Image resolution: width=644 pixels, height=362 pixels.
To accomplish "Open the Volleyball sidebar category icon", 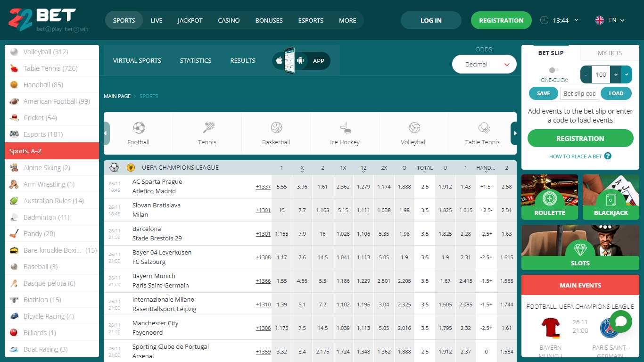I will click(x=14, y=52).
